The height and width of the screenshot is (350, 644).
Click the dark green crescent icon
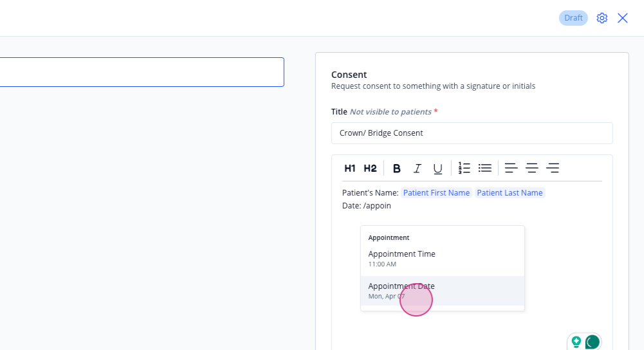point(593,342)
